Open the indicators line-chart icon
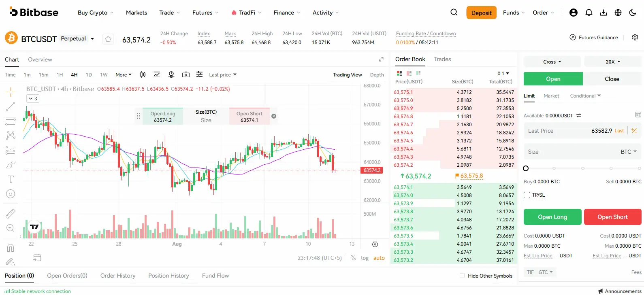This screenshot has width=644, height=295. [157, 74]
